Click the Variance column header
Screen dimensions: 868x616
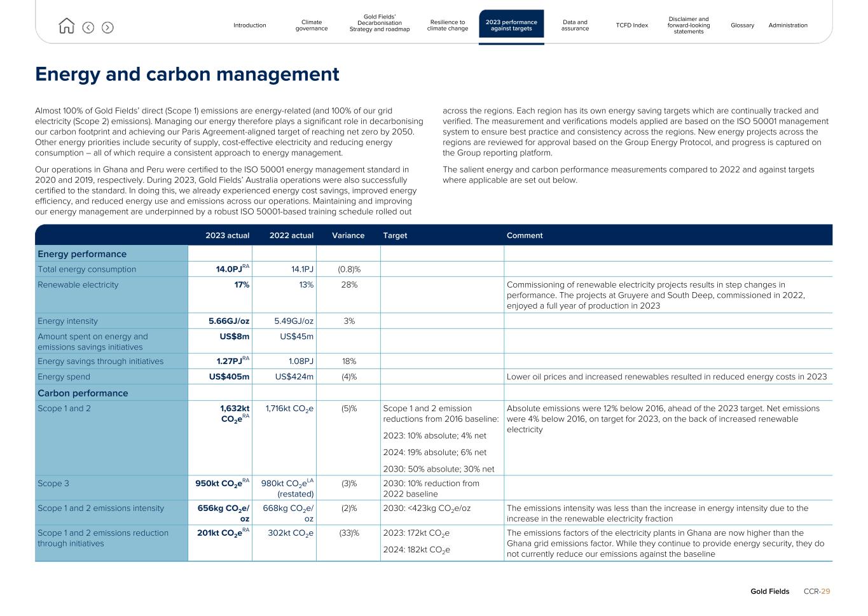tap(348, 235)
